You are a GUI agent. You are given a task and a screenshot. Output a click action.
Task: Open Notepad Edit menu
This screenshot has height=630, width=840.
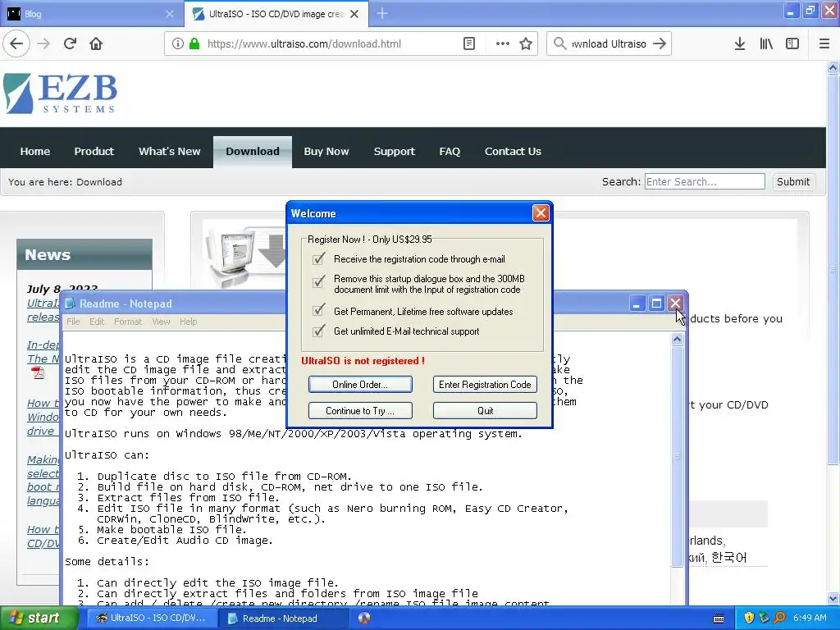click(97, 322)
